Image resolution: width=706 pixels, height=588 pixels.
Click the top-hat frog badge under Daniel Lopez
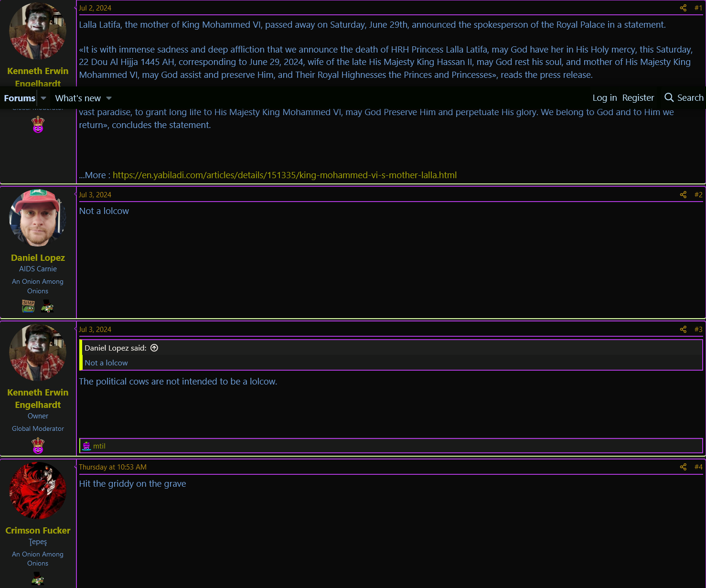tap(47, 306)
